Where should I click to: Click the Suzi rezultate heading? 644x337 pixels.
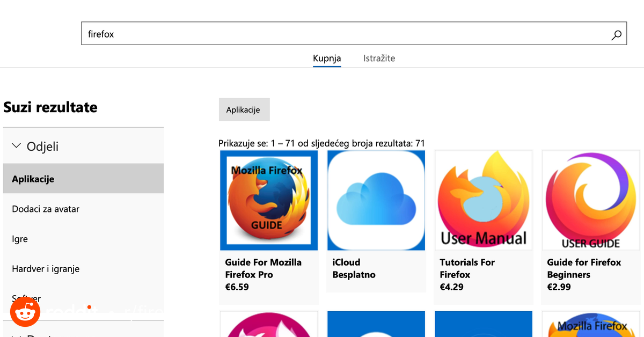coord(50,107)
